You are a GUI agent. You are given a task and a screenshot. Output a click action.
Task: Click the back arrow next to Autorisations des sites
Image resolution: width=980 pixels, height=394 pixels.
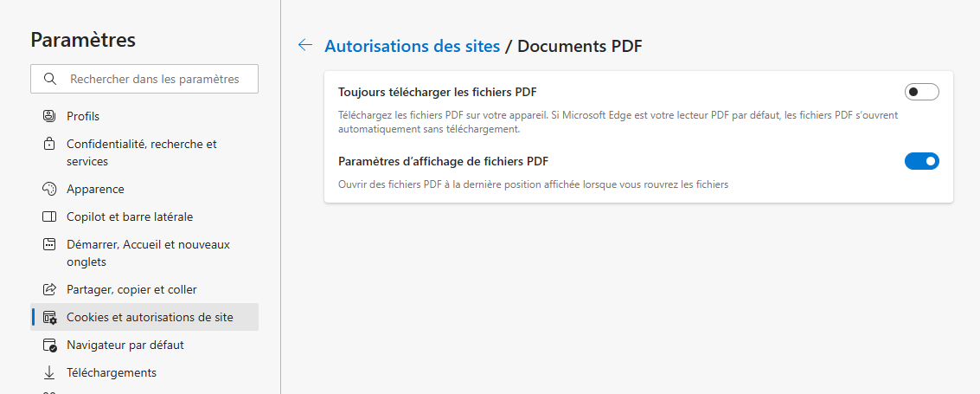305,45
